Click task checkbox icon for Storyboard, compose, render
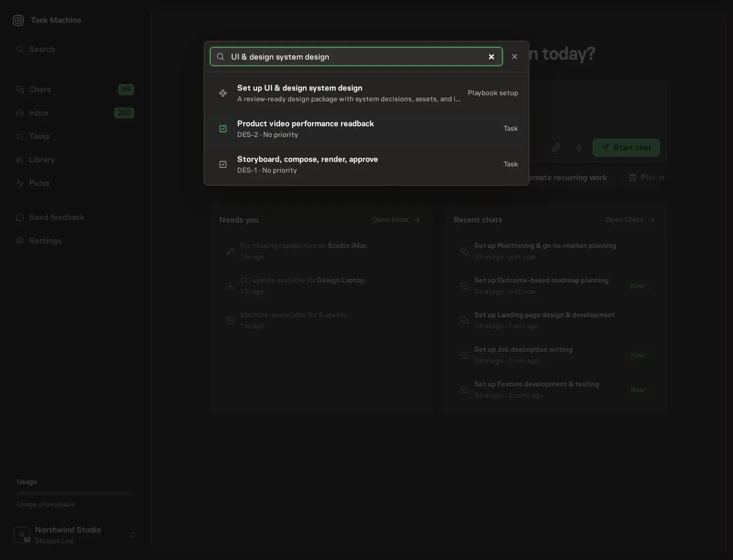Image resolution: width=733 pixels, height=560 pixels. point(223,164)
